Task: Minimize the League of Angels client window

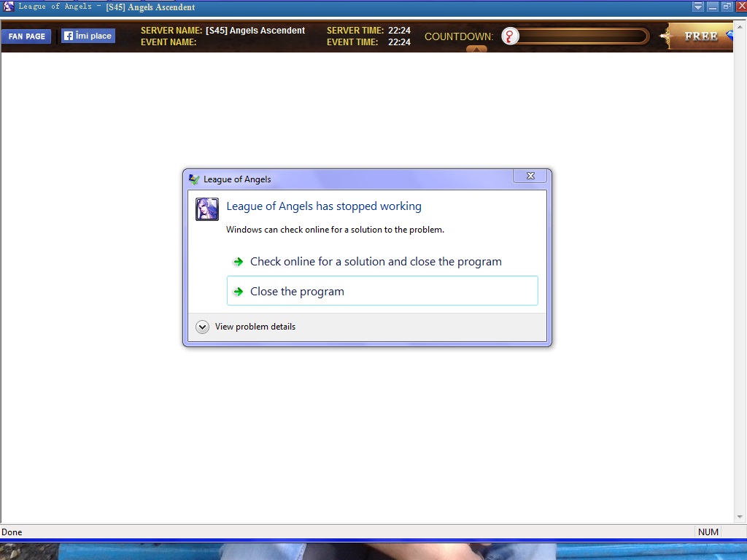Action: coord(713,7)
